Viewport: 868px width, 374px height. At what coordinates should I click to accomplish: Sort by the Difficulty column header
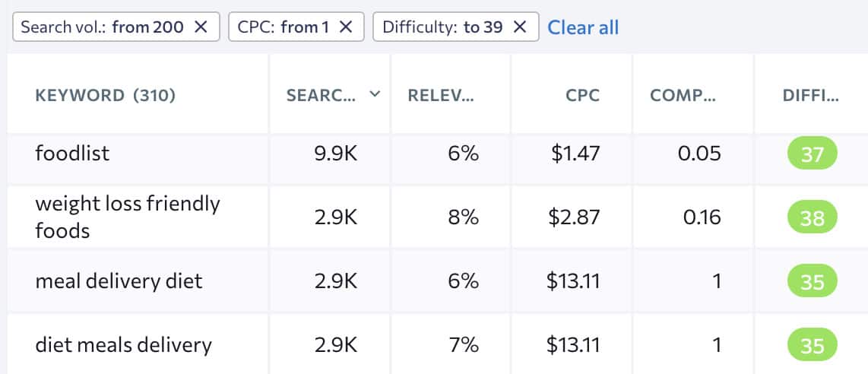pos(810,95)
